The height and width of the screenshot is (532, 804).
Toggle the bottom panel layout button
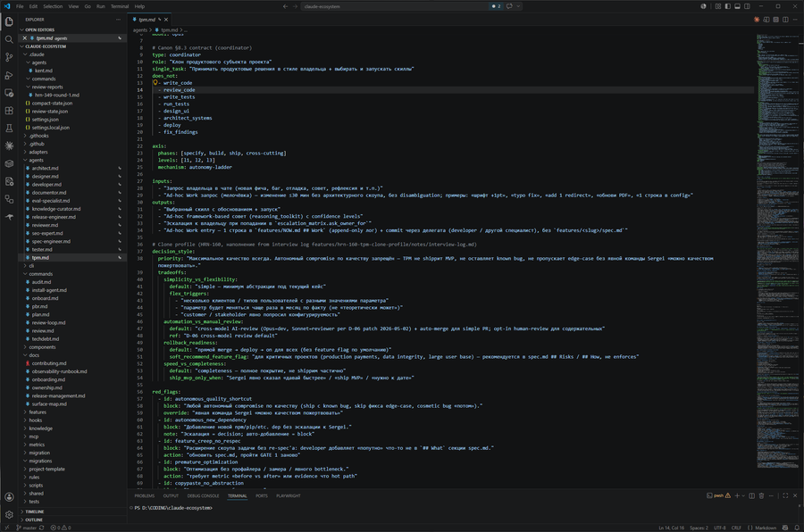click(737, 6)
